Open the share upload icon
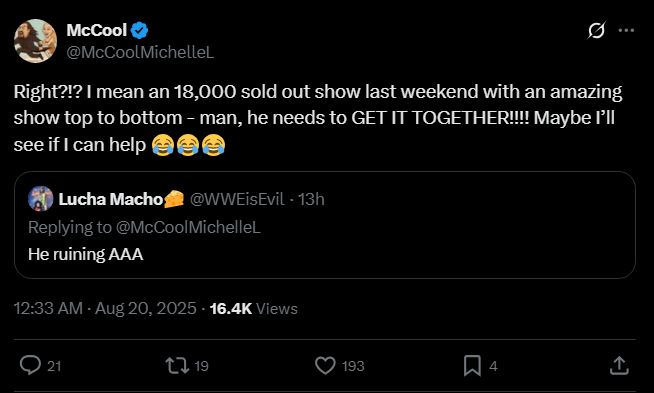 click(619, 365)
